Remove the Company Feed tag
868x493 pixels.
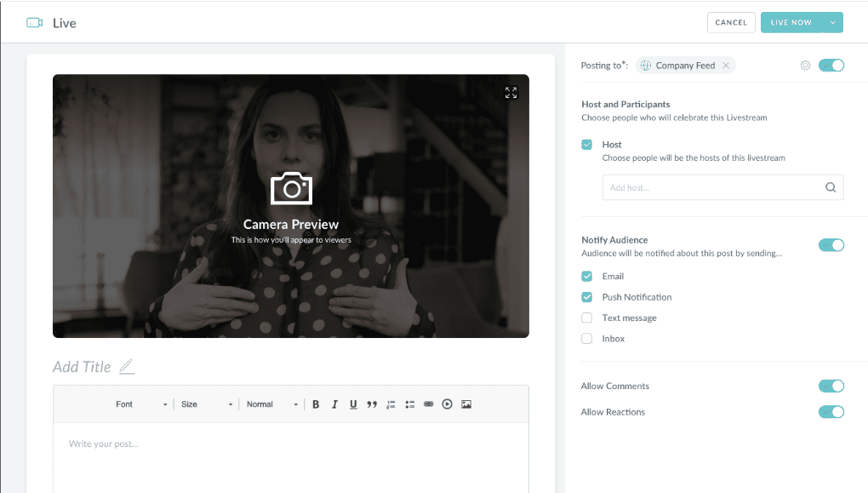point(726,65)
